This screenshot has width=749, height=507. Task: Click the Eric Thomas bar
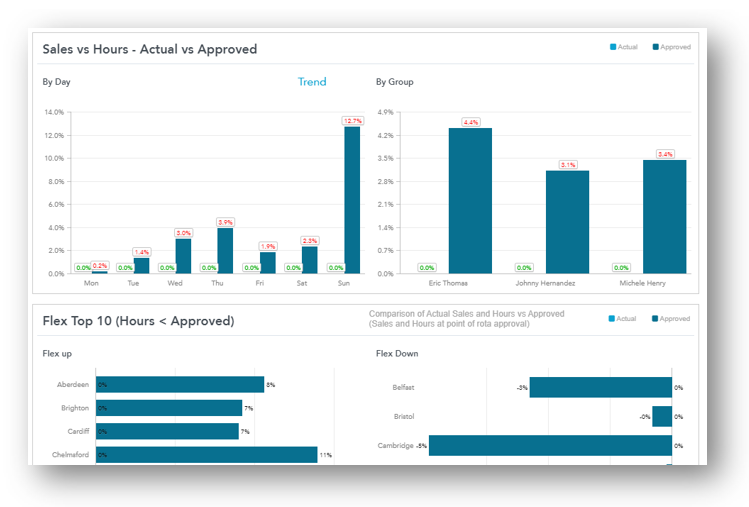[470, 200]
